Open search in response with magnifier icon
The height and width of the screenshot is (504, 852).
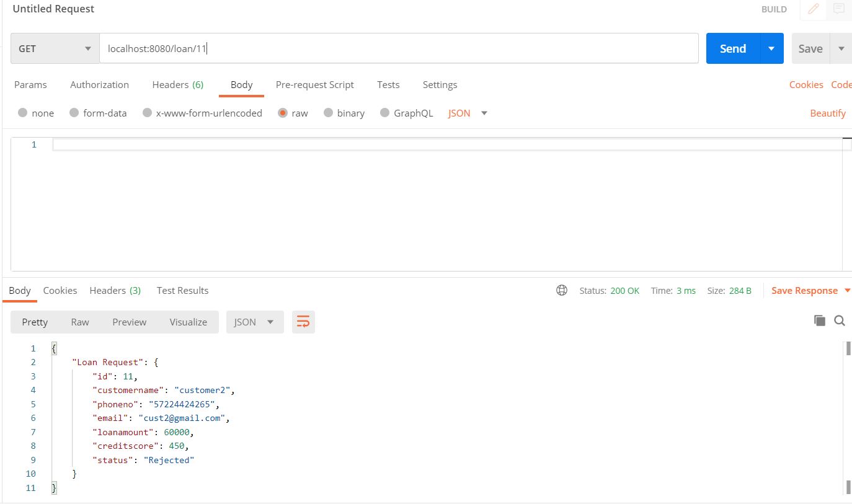840,321
